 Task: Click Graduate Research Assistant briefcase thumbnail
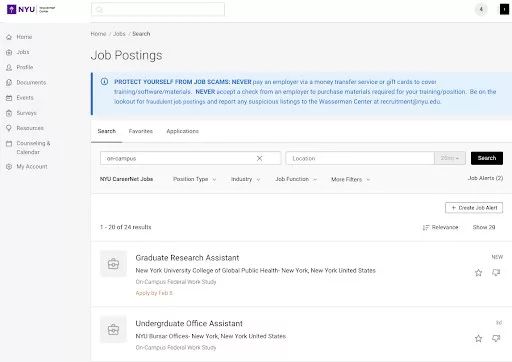[113, 264]
